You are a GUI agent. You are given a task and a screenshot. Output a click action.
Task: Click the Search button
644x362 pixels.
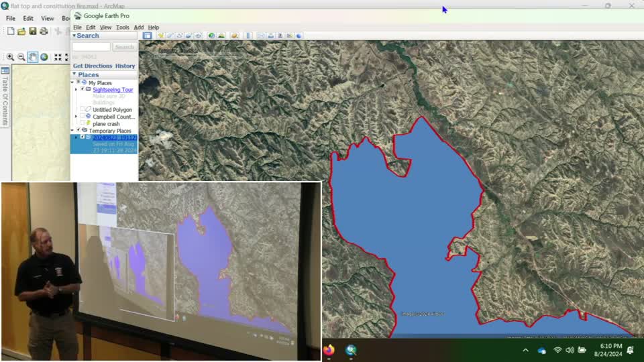click(125, 47)
